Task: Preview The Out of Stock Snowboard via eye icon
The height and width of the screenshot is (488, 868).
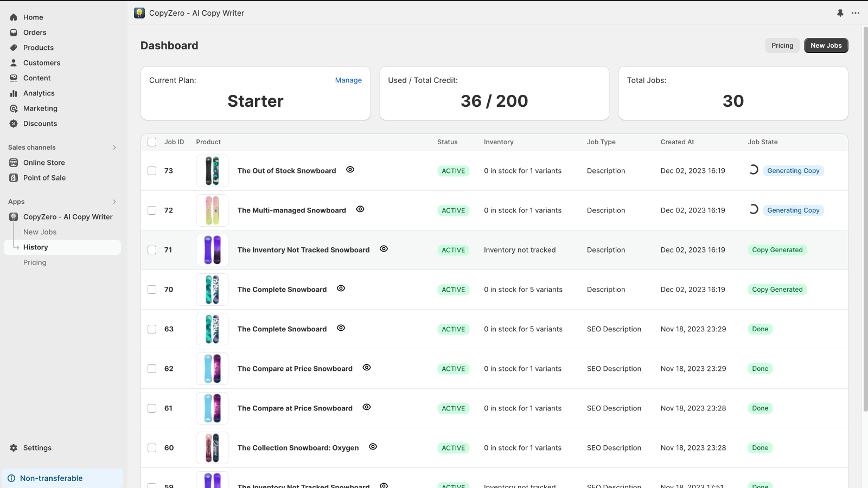Action: tap(350, 170)
